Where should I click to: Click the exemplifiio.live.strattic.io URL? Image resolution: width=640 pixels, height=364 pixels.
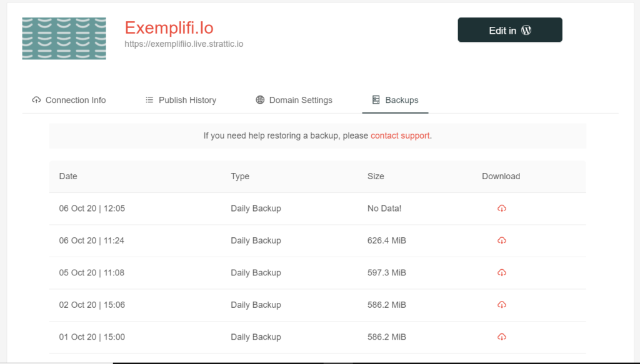[184, 44]
